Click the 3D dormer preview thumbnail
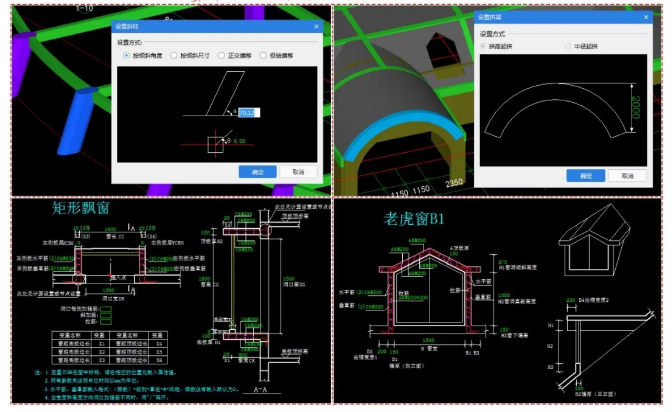The width and height of the screenshot is (672, 412). [x=594, y=241]
